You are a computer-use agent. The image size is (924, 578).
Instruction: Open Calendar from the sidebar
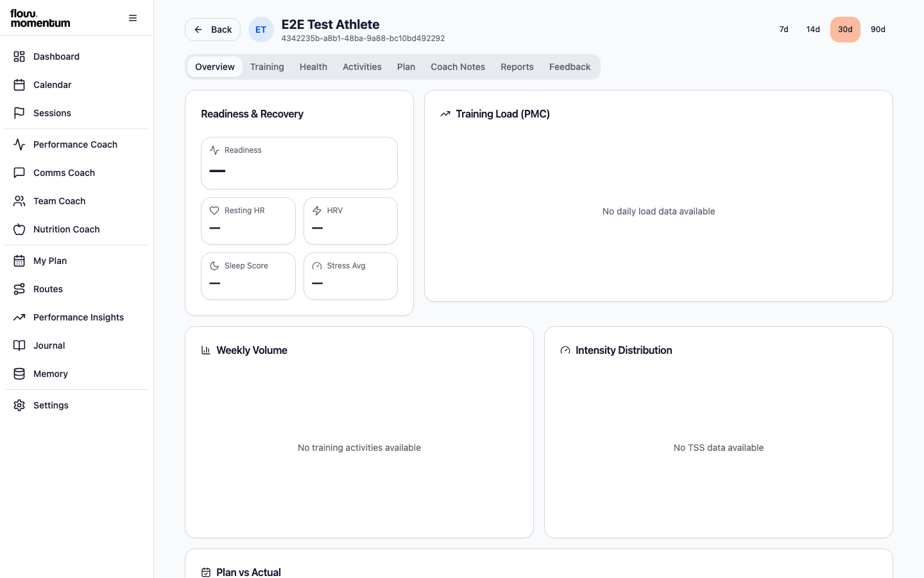point(77,85)
